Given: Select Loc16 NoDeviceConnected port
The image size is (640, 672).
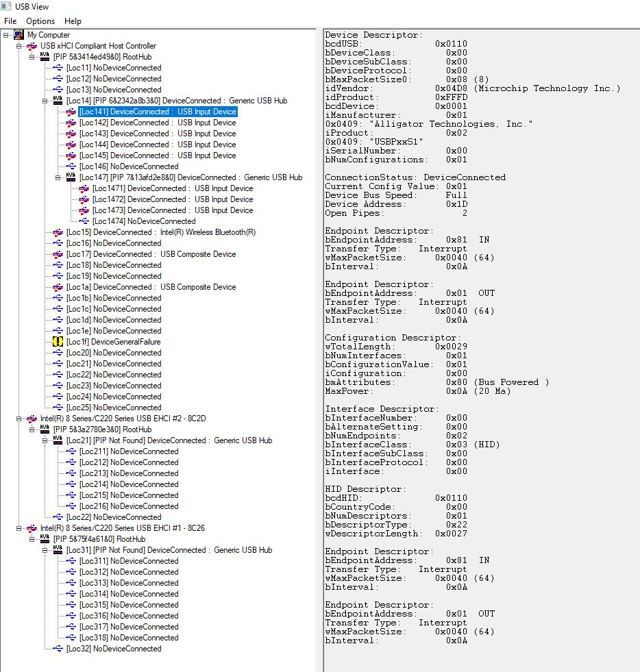Looking at the screenshot, I should [x=114, y=243].
